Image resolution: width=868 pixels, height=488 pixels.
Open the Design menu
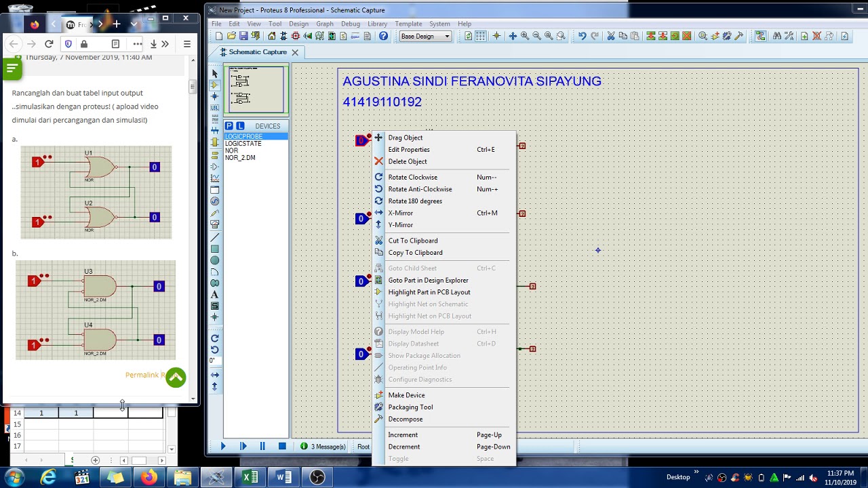298,24
